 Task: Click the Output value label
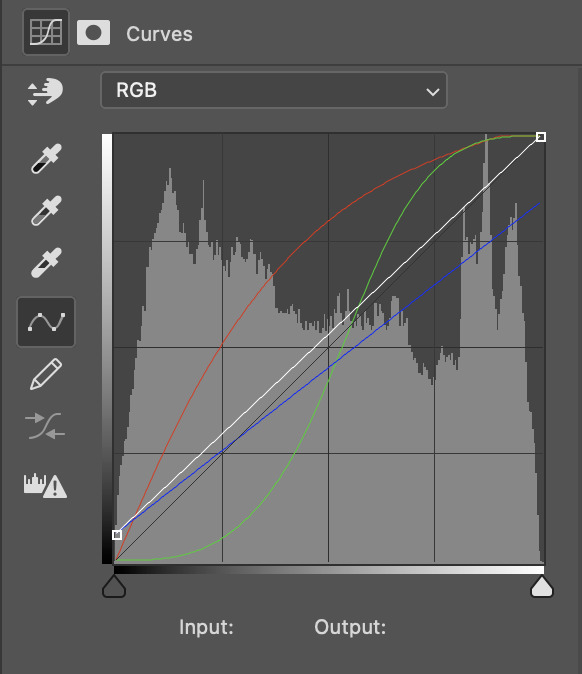(x=350, y=627)
